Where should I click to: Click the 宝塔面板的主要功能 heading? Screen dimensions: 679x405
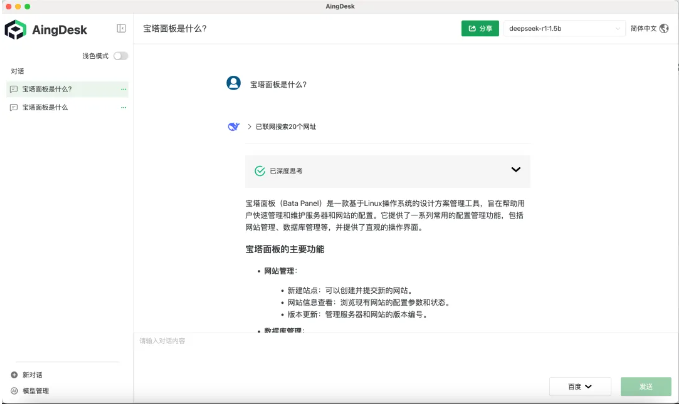coord(285,249)
